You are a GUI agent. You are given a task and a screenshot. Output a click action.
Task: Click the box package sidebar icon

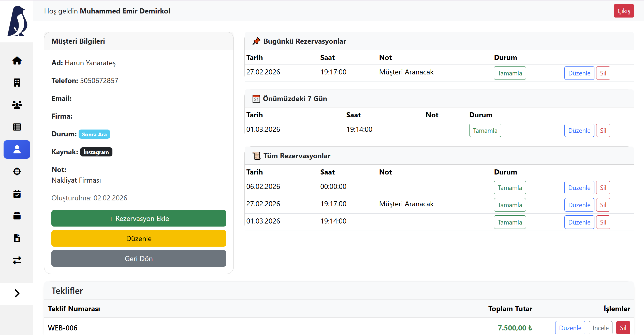pos(17,216)
